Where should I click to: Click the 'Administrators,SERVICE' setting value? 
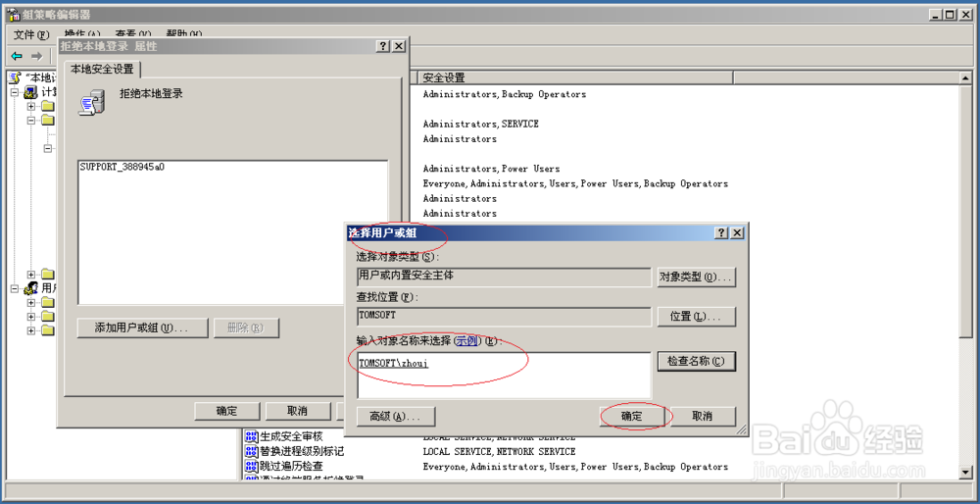click(480, 124)
